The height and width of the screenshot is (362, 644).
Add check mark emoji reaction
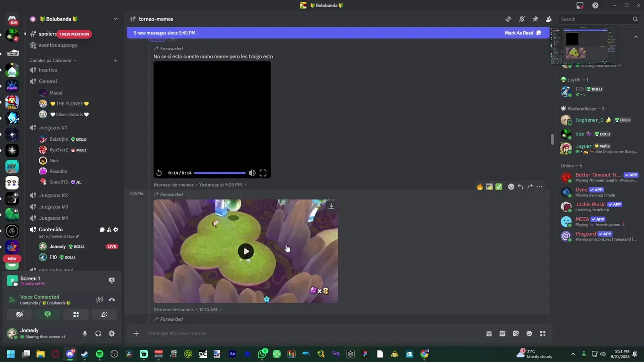499,187
